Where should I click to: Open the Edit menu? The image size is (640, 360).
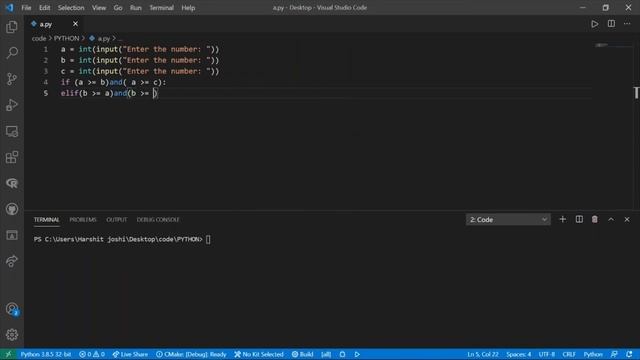tap(44, 8)
